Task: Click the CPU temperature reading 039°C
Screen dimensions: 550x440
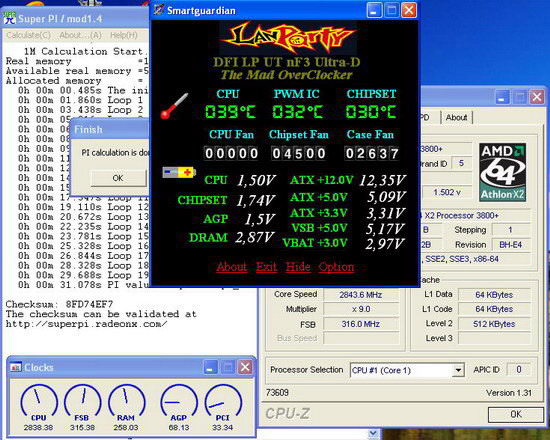Action: click(x=230, y=112)
